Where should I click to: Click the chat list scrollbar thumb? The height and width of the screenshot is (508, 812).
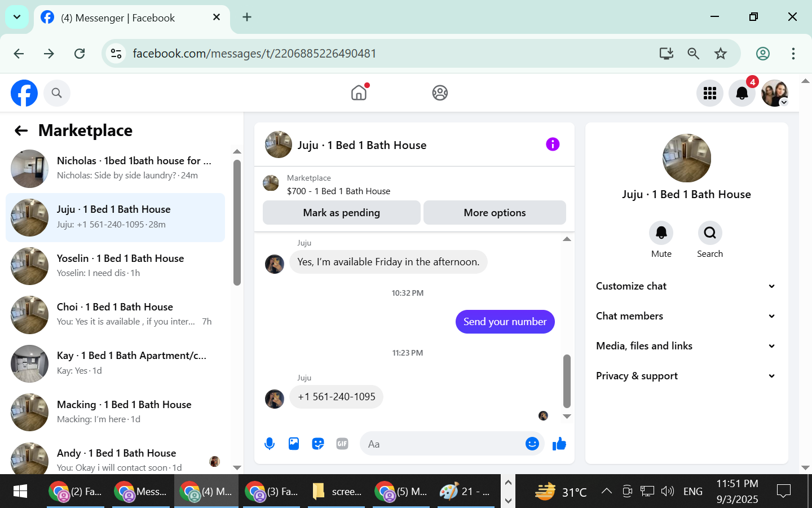click(x=237, y=223)
